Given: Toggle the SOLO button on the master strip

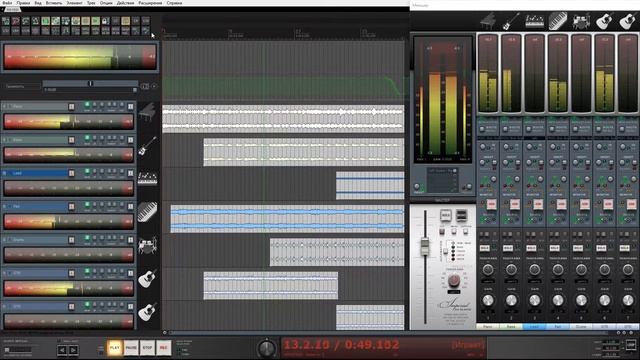Looking at the screenshot, I should click(x=445, y=215).
